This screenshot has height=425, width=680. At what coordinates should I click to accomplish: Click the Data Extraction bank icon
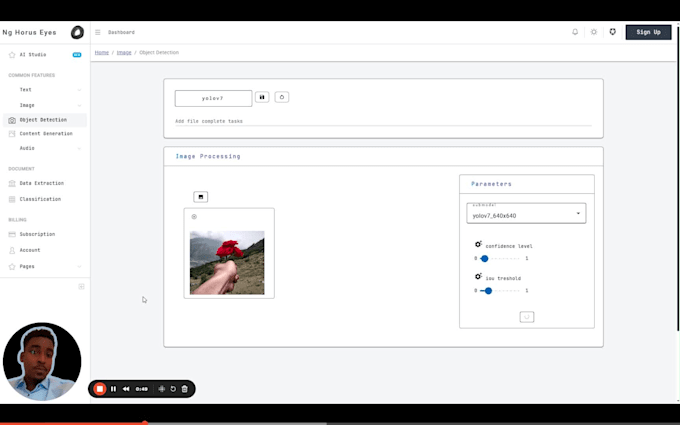coord(12,183)
